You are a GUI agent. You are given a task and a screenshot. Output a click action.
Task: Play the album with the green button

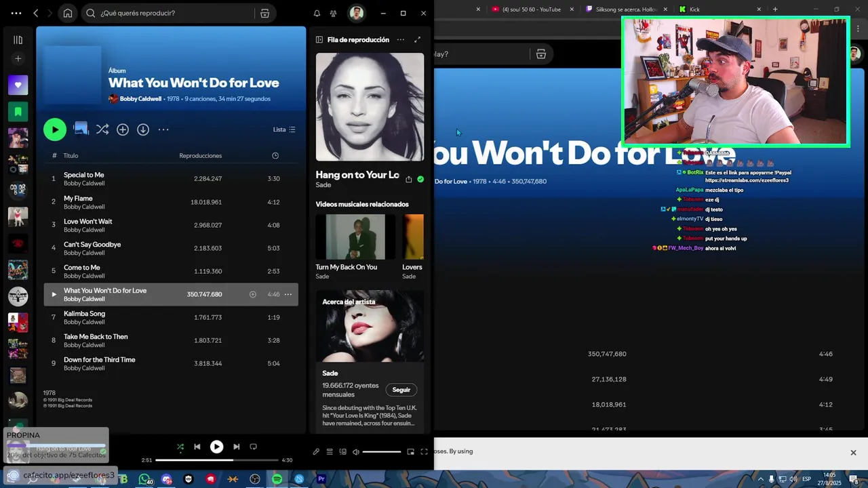coord(55,129)
